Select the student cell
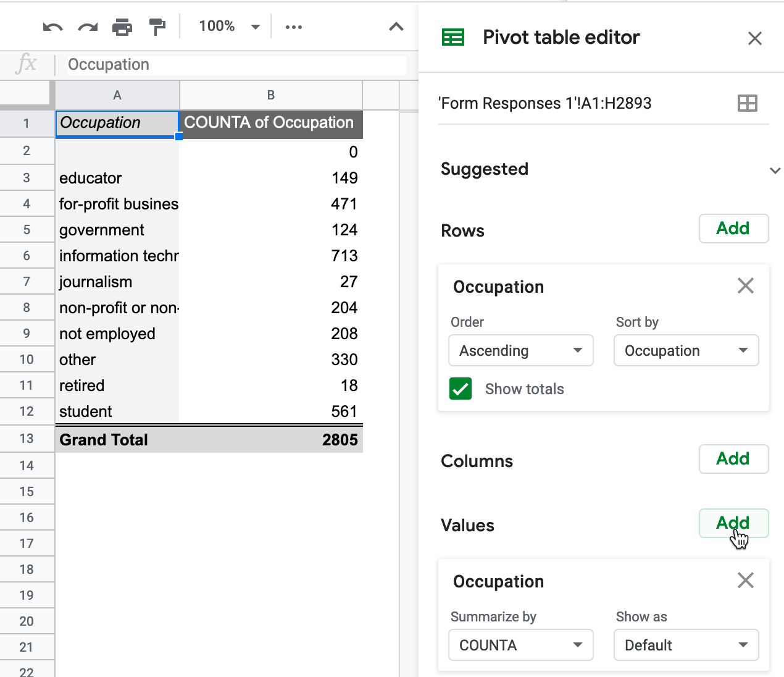Viewport: 784px width, 677px height. (117, 411)
